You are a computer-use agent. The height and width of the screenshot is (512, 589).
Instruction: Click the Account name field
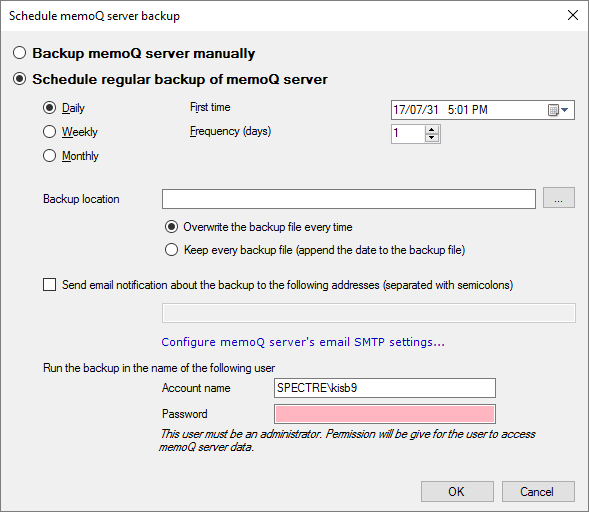[385, 388]
